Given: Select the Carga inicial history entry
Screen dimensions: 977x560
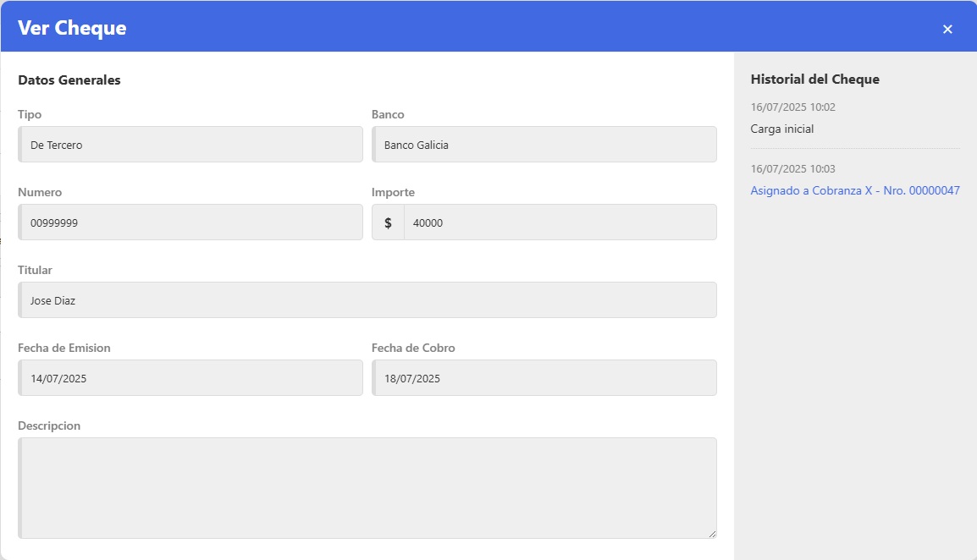Looking at the screenshot, I should (781, 129).
